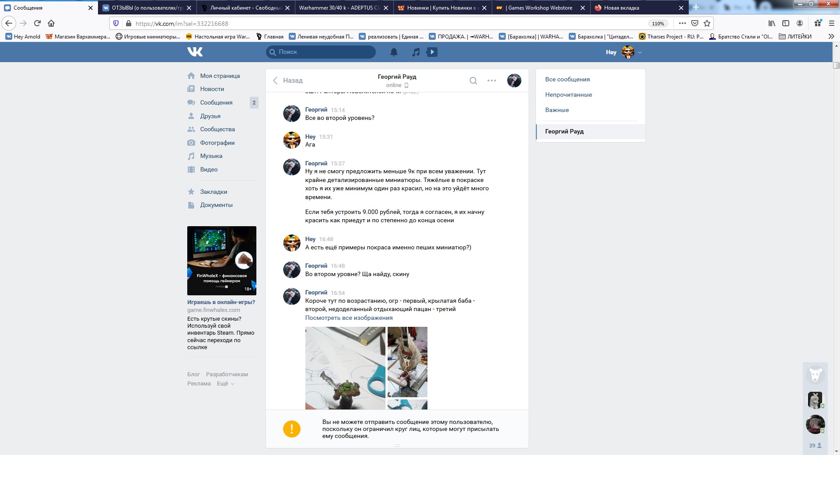Viewport: 840px width, 504px height.
Task: Open Георгий Рауд's avatar in chat header
Action: pyautogui.click(x=514, y=80)
